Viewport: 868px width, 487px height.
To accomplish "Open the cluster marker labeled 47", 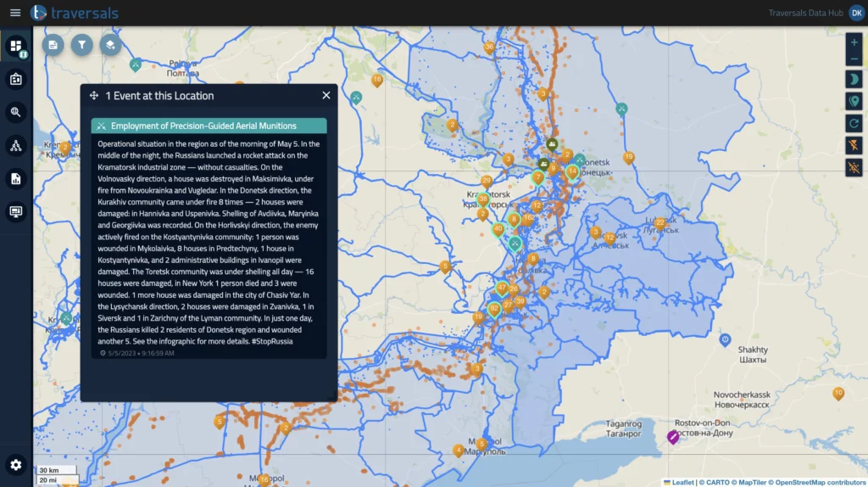I will [x=502, y=288].
